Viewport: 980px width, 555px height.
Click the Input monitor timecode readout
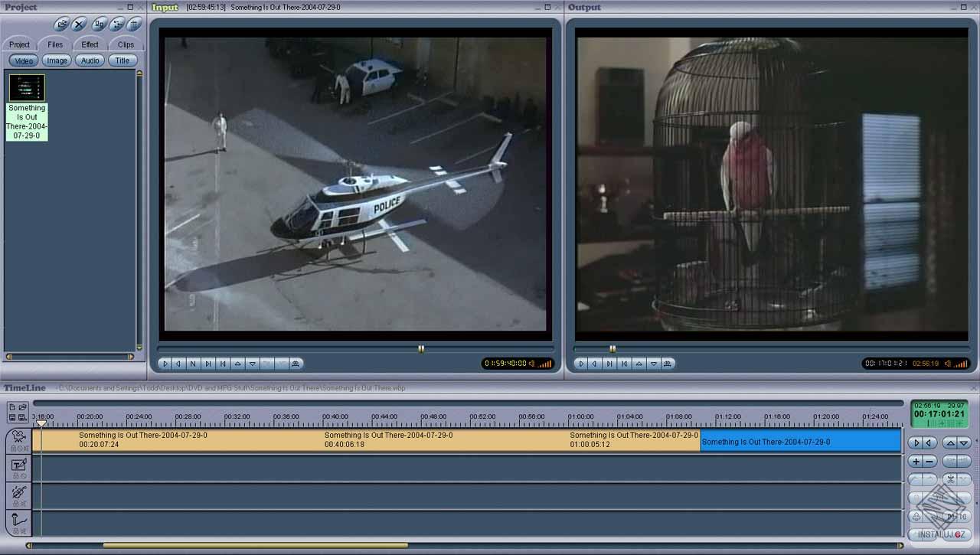505,364
